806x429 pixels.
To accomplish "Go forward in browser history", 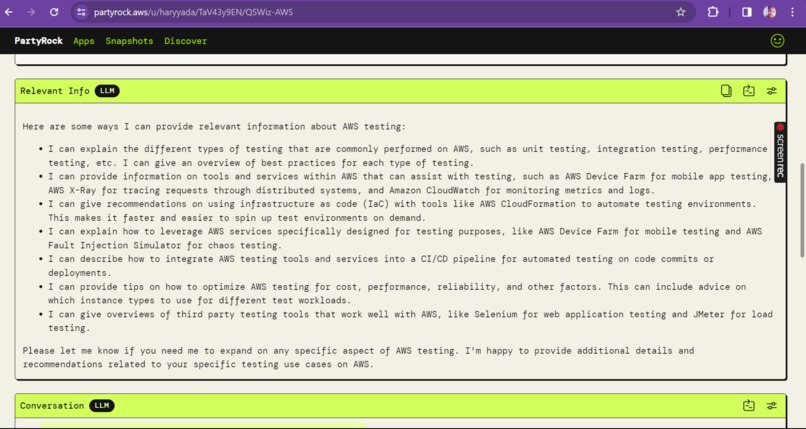I will (x=31, y=12).
